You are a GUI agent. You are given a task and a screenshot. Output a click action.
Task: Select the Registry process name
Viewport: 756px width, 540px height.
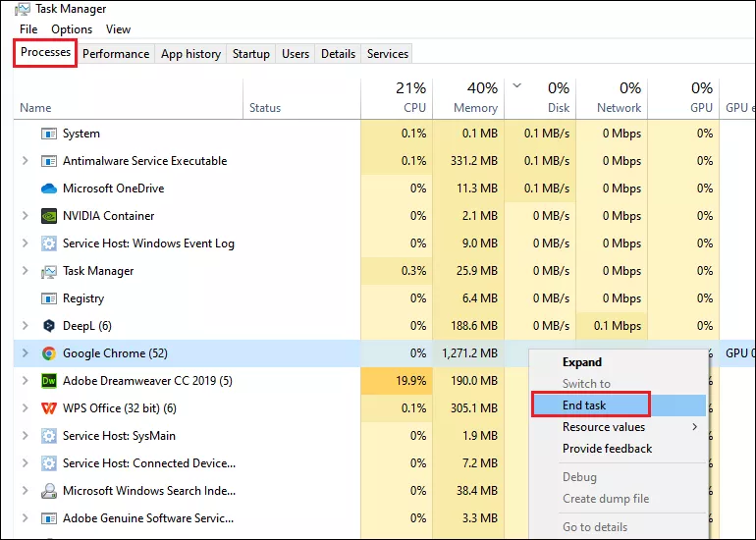[83, 298]
